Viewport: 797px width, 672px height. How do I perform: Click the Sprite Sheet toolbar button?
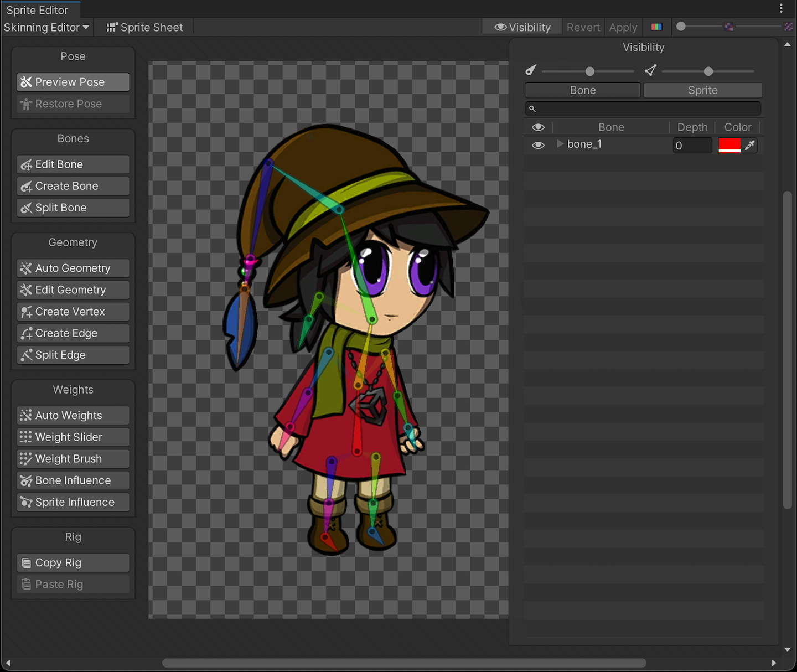[144, 27]
